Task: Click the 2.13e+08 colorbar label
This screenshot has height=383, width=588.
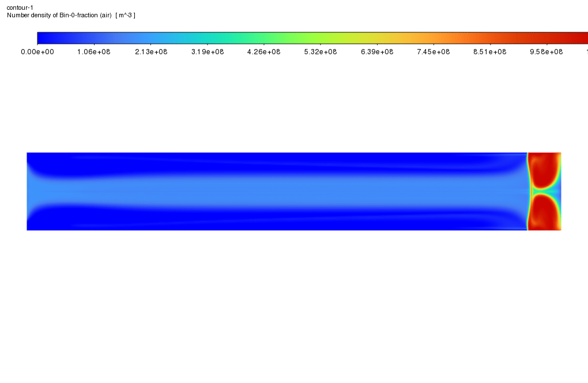Action: [150, 52]
